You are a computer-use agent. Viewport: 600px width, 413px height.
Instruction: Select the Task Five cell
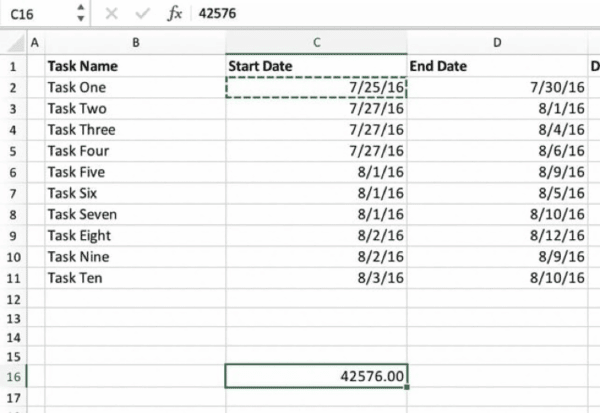135,171
